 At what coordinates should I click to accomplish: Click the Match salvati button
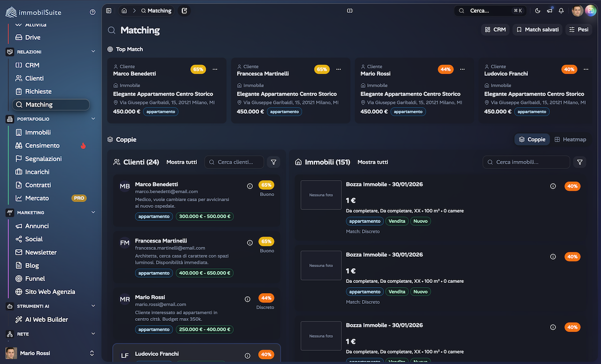point(537,30)
